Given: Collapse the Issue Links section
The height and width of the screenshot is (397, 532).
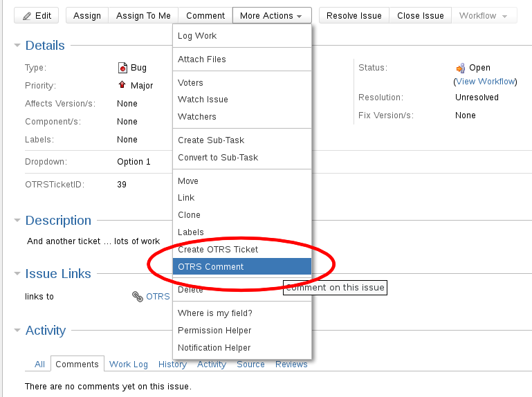Looking at the screenshot, I should (x=17, y=274).
